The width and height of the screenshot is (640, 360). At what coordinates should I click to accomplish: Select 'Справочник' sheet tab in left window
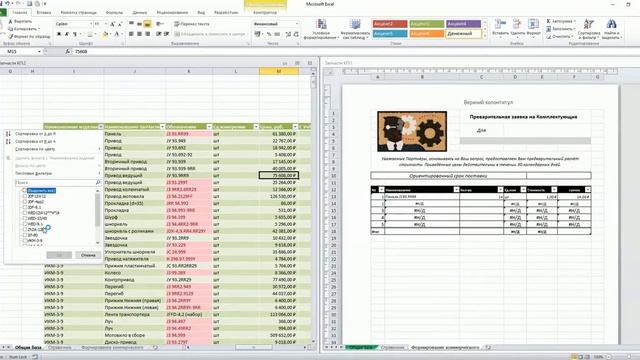click(x=60, y=348)
